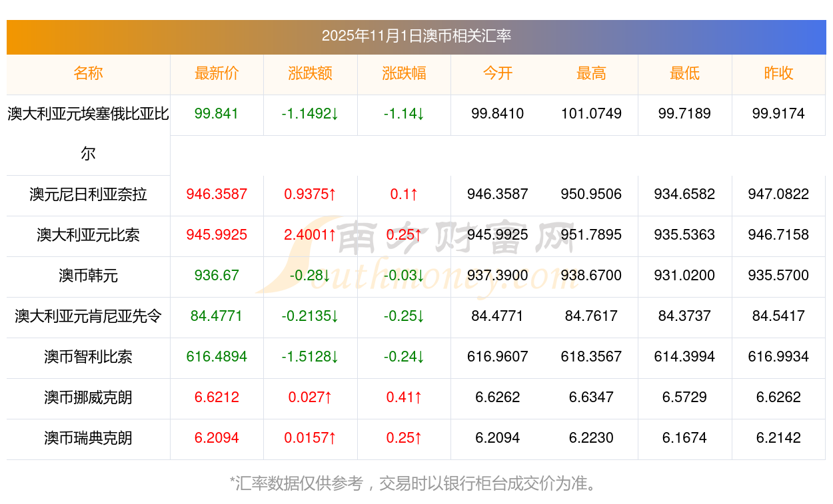Click the low value 84.3737

coord(684,316)
